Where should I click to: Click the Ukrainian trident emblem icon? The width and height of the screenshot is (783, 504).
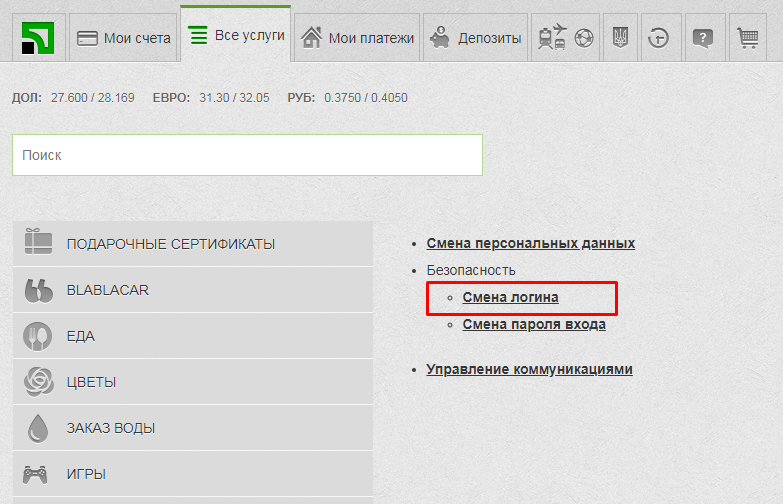click(620, 37)
